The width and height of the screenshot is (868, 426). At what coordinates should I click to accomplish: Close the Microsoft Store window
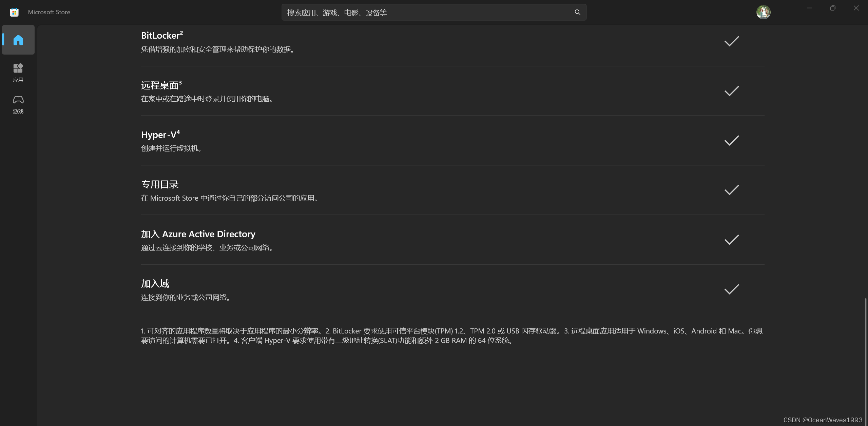856,8
